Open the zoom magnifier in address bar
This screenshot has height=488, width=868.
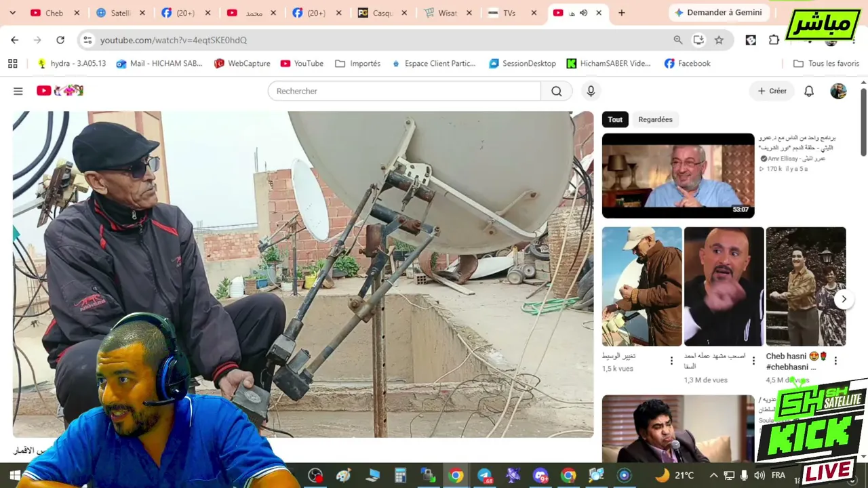(x=678, y=40)
